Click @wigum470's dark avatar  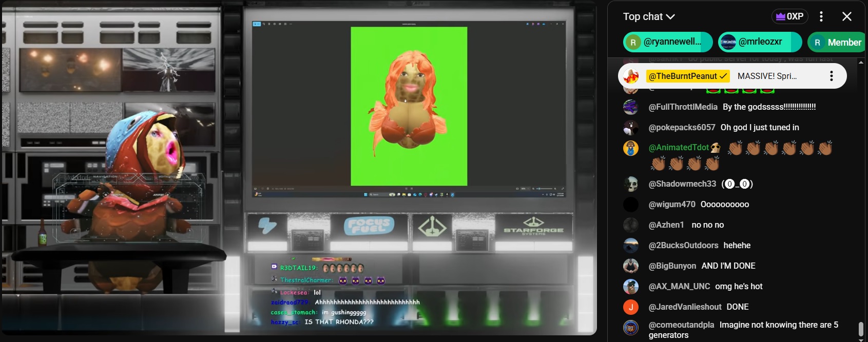coord(631,204)
